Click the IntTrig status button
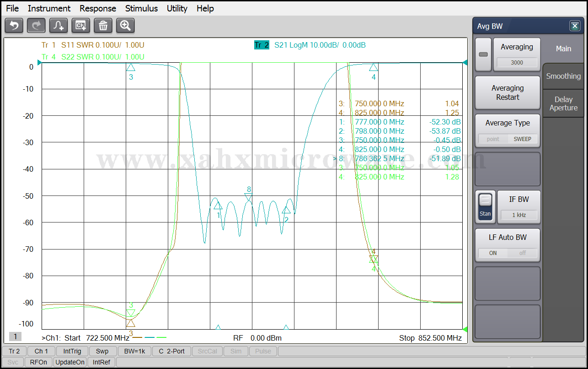 (x=72, y=351)
